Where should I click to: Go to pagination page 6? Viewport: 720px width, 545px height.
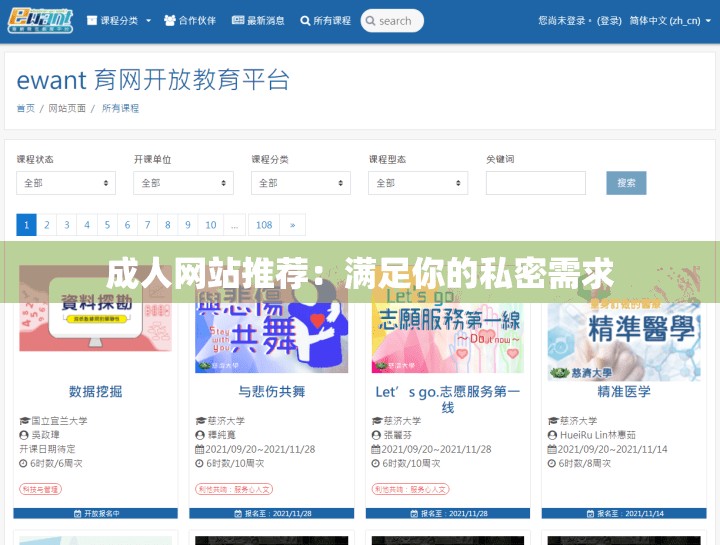coord(128,225)
